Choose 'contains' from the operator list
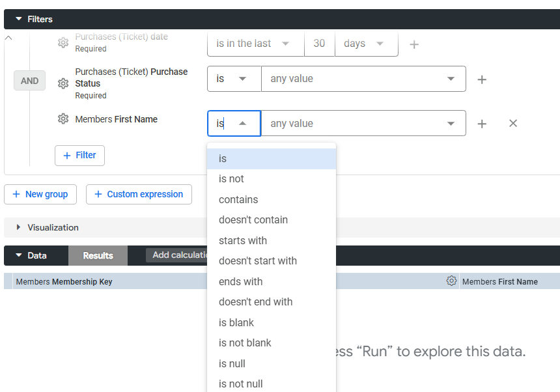 click(272, 199)
